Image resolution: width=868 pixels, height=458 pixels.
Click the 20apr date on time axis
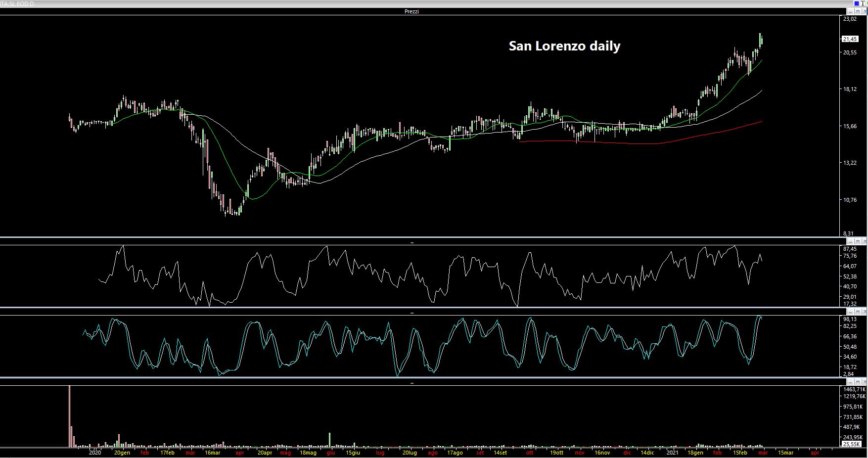click(x=265, y=453)
